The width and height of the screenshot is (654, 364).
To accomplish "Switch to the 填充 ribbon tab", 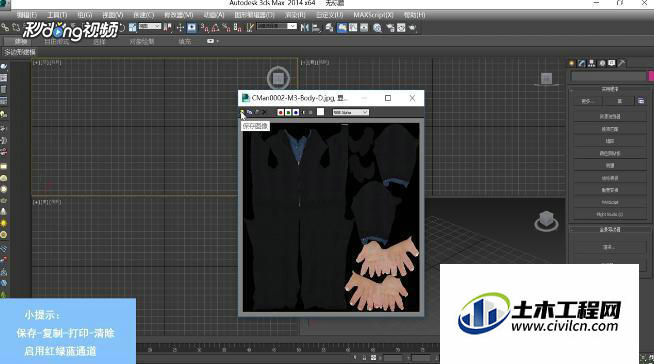I will coord(185,42).
